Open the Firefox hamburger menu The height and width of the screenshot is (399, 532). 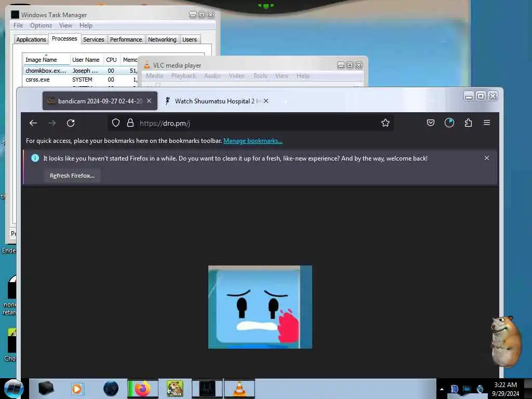point(486,123)
